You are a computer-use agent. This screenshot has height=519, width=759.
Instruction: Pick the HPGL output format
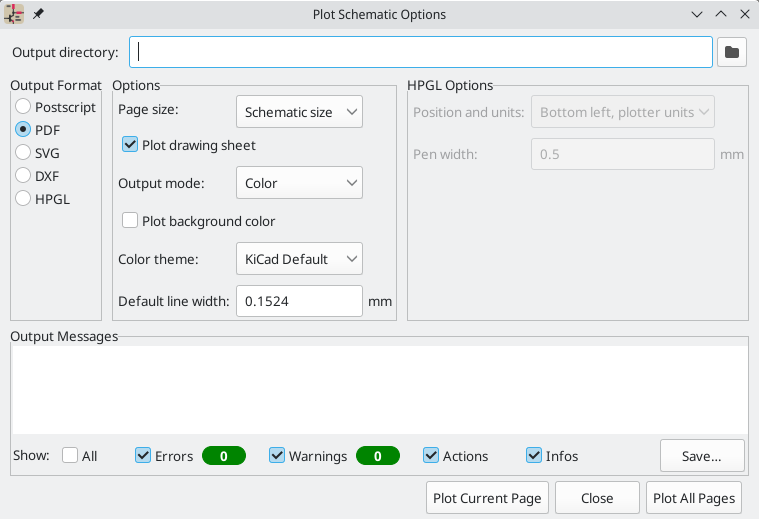(24, 198)
